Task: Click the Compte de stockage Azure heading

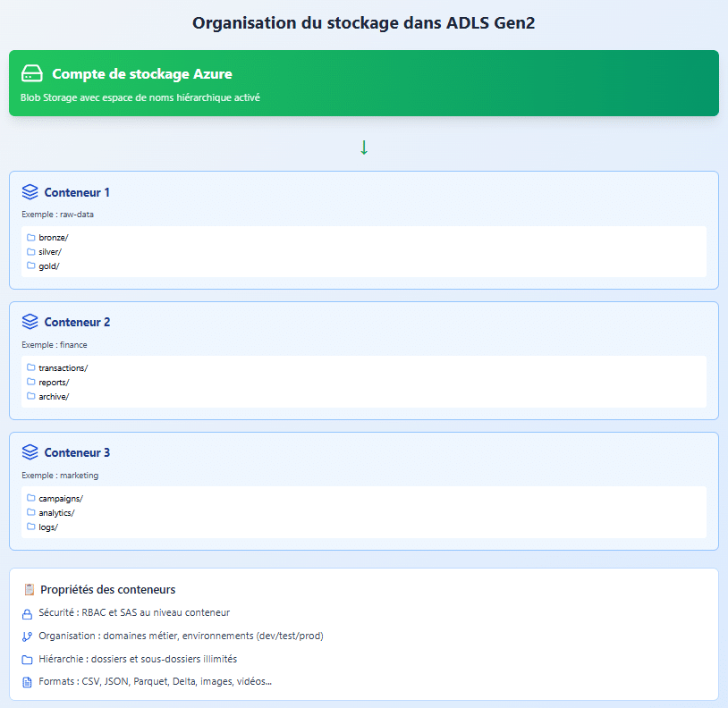Action: 142,74
